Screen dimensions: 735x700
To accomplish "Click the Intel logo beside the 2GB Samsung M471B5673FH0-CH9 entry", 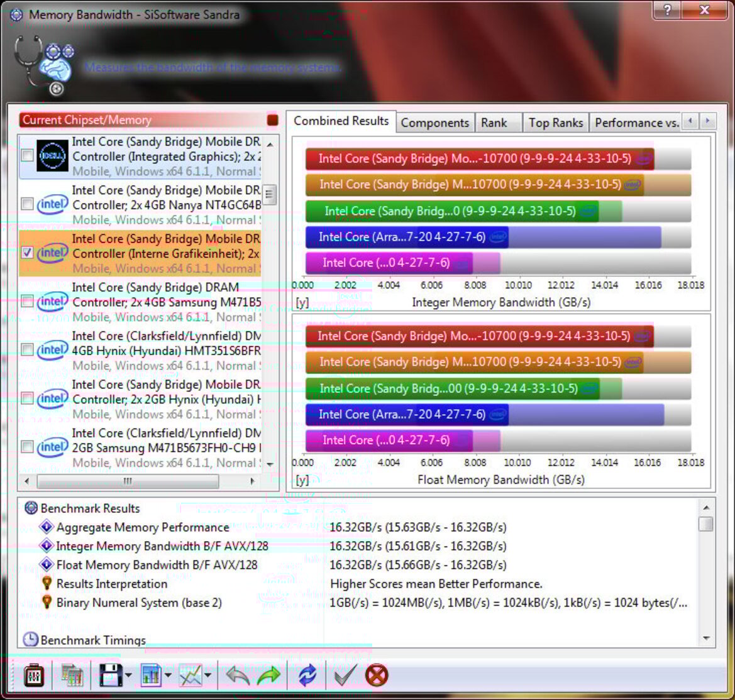I will [53, 447].
